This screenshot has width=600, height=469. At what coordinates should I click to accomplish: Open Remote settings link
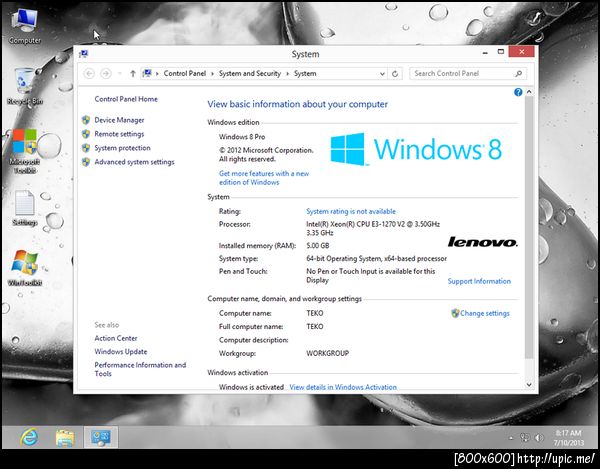tap(119, 134)
